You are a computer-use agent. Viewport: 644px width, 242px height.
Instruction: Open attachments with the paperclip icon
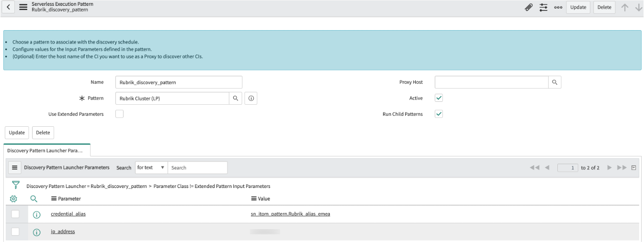[x=529, y=7]
